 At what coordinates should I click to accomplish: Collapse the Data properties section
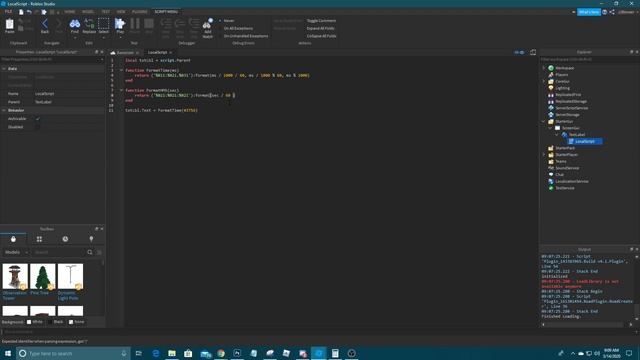point(4,69)
